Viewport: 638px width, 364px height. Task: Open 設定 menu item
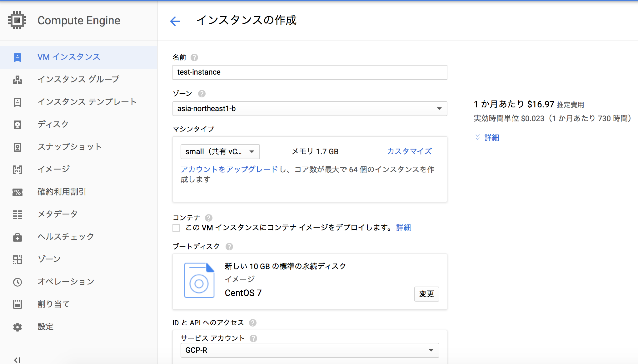click(x=78, y=327)
